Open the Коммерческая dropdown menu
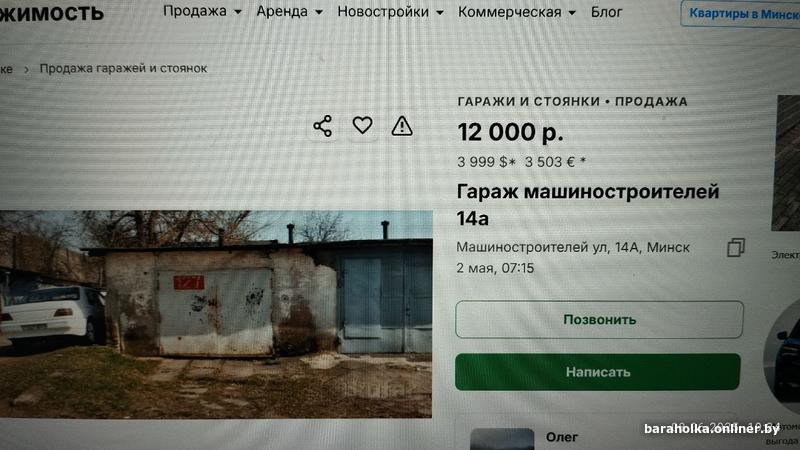The image size is (800, 450). (517, 12)
